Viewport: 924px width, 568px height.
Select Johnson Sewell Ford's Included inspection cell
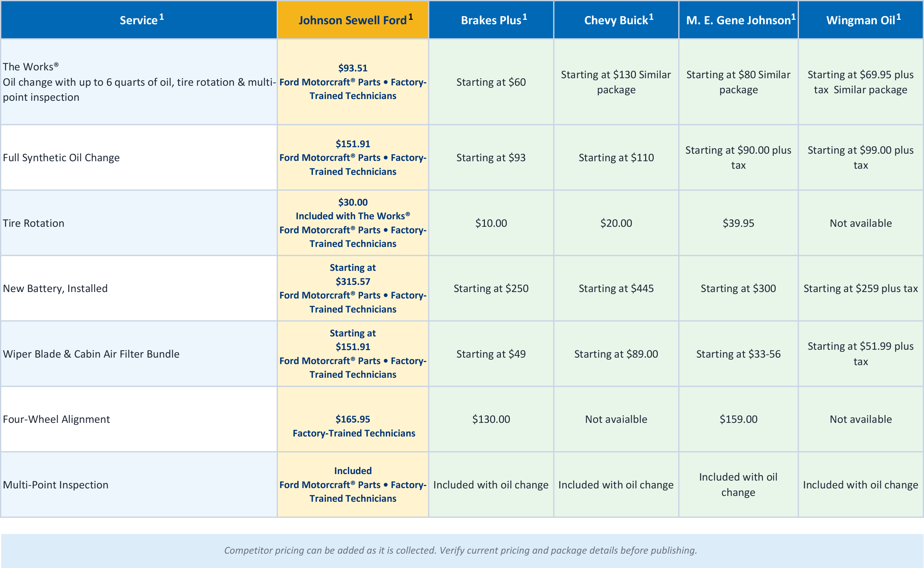tap(353, 485)
